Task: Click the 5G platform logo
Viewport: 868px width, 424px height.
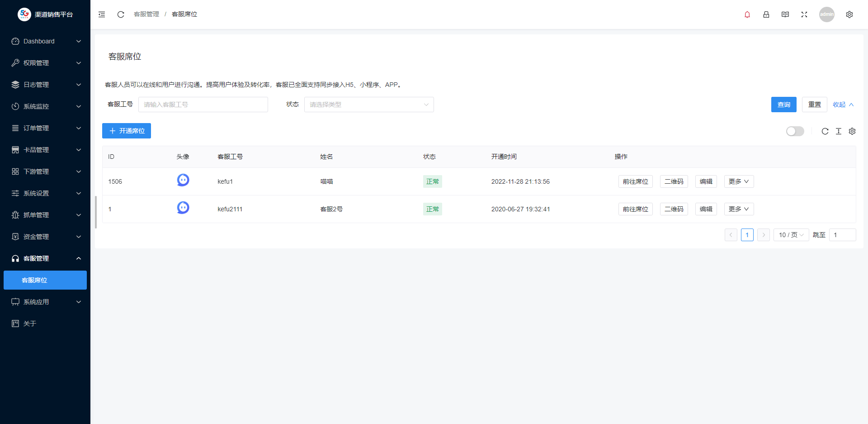Action: 24,14
